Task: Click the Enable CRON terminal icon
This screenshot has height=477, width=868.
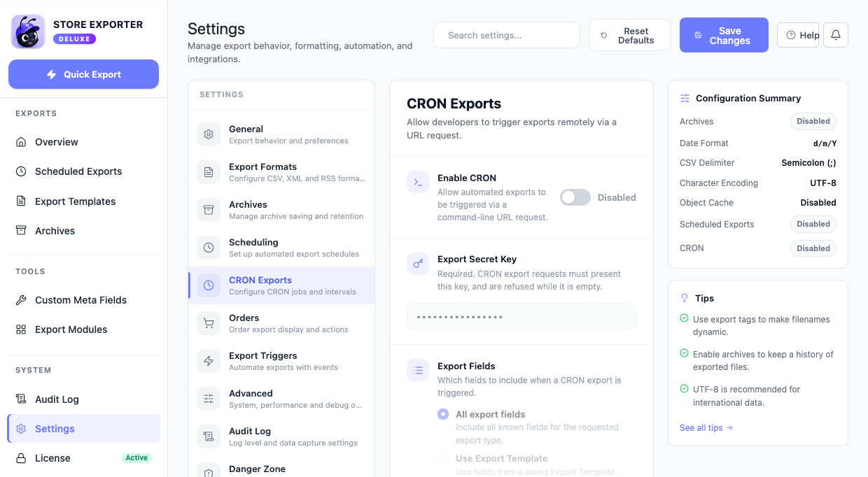Action: pos(418,182)
